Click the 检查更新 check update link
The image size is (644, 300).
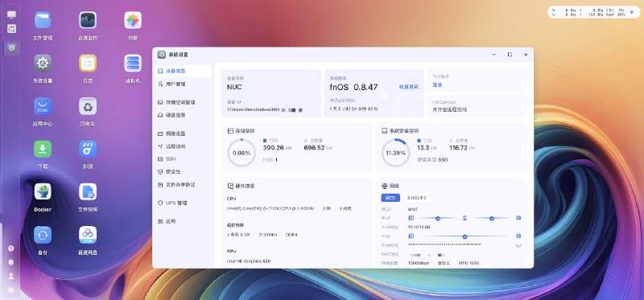click(x=409, y=87)
